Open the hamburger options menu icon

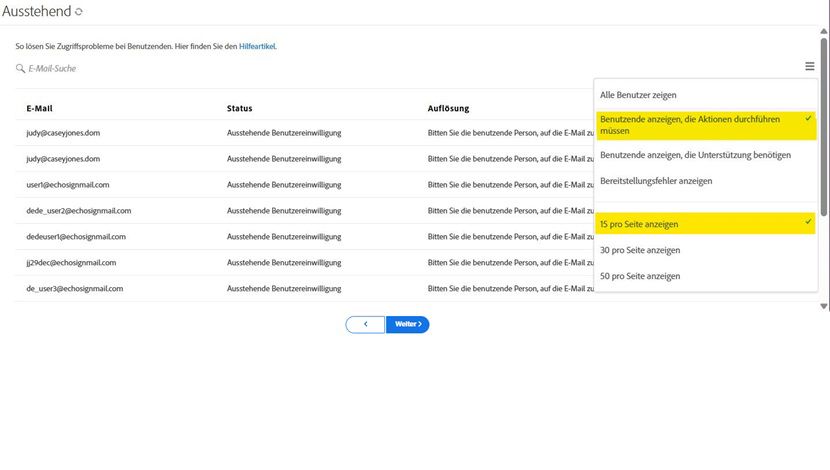[809, 66]
